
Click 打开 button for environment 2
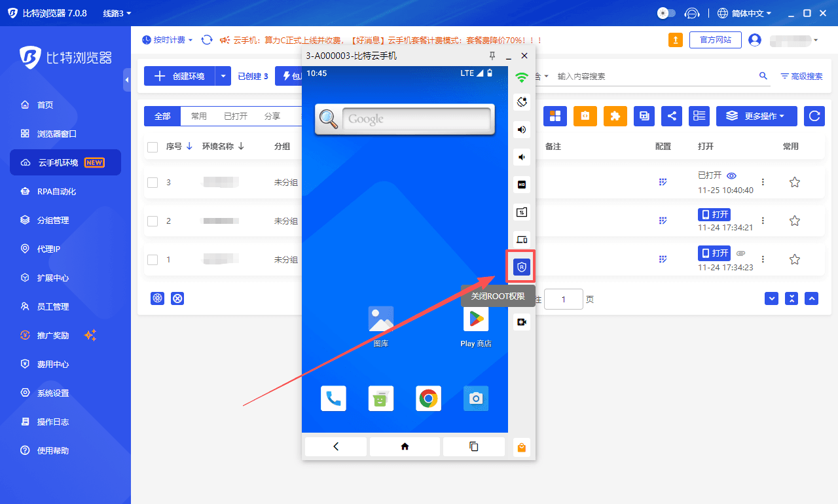(714, 215)
